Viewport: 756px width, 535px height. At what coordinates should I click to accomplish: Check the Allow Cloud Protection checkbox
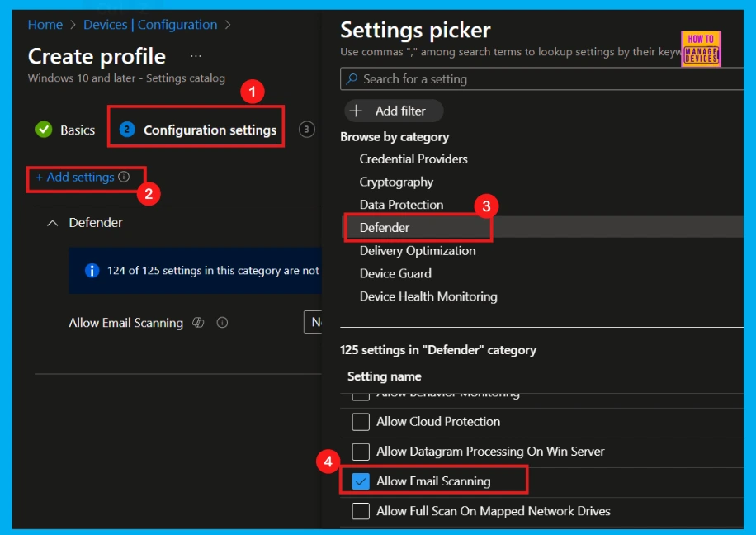tap(361, 422)
